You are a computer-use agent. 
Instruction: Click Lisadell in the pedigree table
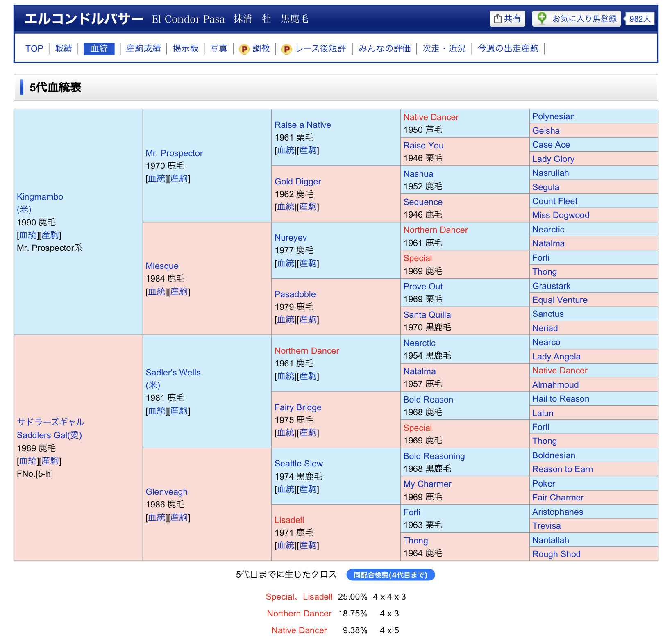tap(289, 520)
